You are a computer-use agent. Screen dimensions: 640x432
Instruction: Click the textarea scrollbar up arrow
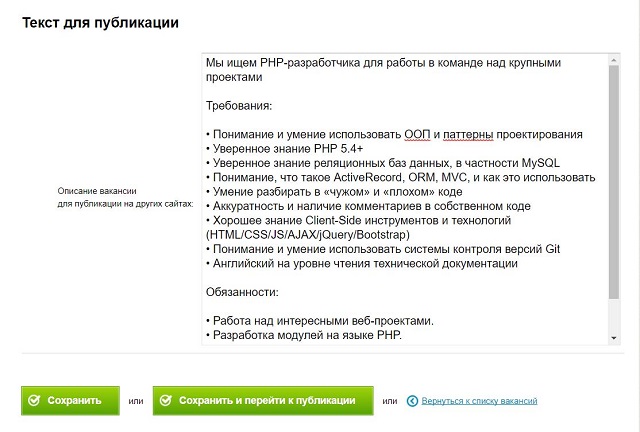point(614,60)
